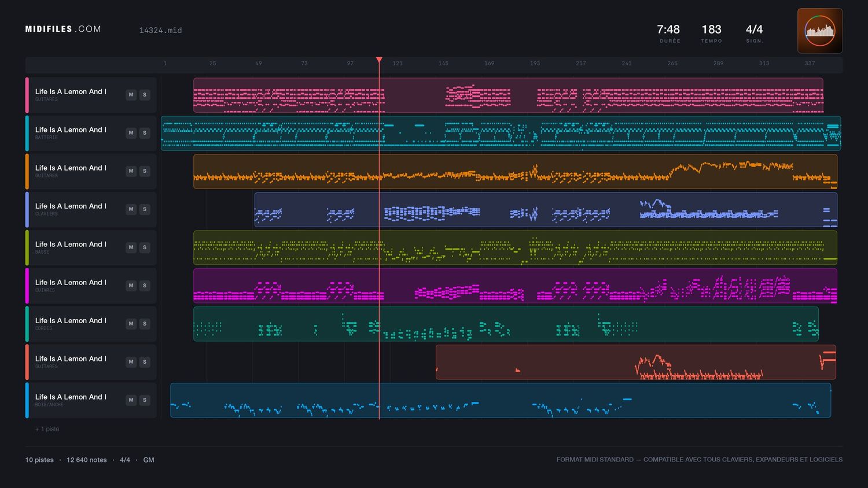Viewport: 868px width, 488px height.
Task: Select the 14324.mid file name
Action: [x=160, y=30]
